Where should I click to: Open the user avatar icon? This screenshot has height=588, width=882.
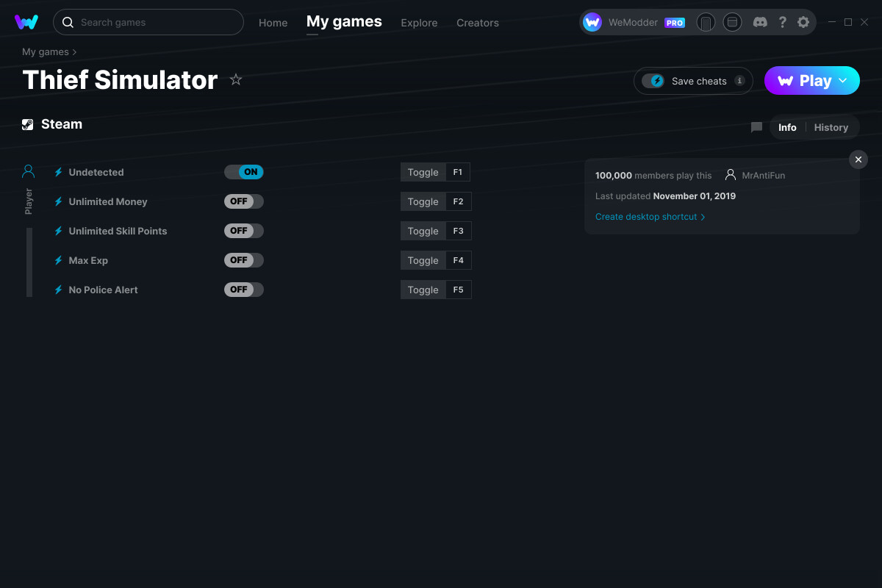click(x=592, y=22)
